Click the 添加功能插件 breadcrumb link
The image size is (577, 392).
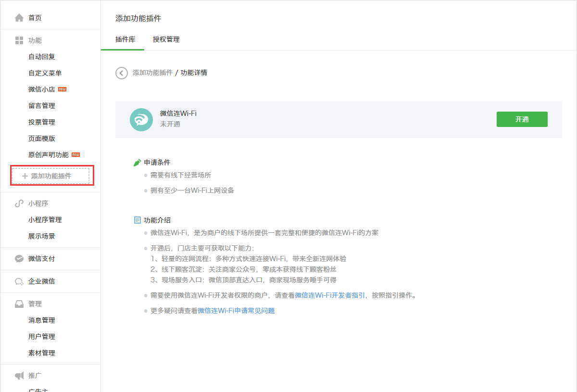[152, 73]
